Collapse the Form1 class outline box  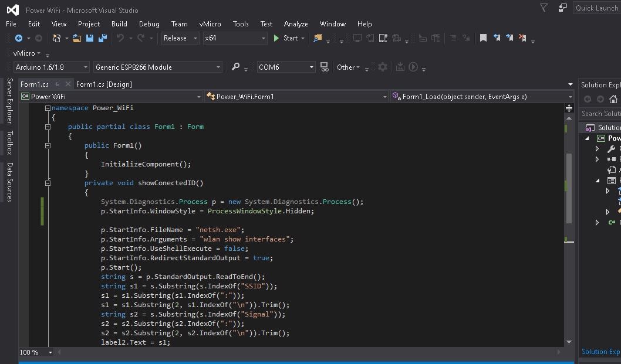[x=48, y=127]
